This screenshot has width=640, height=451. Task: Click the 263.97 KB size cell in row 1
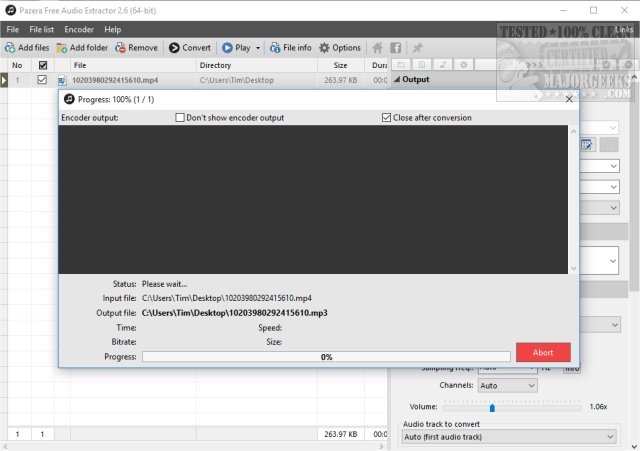pos(341,80)
